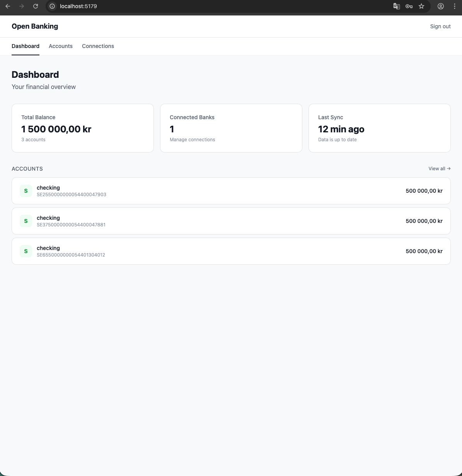This screenshot has width=462, height=476.
Task: Select the Dashboard tab
Action: pos(26,46)
